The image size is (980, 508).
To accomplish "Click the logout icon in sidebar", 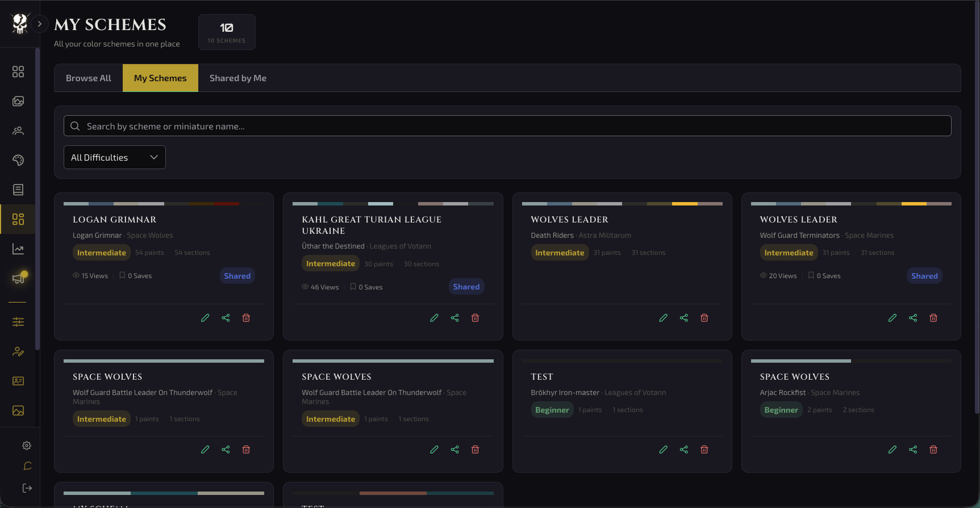I will (x=27, y=488).
